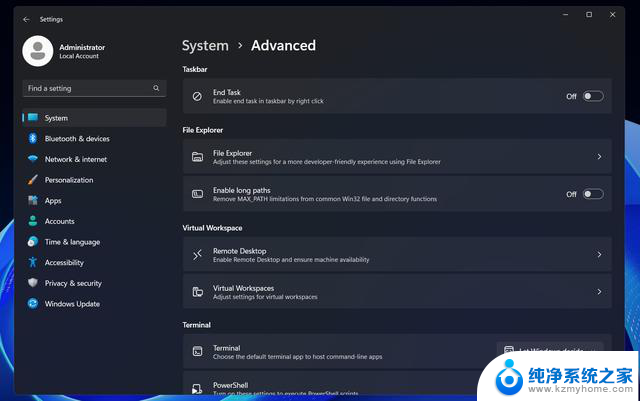Image resolution: width=640 pixels, height=401 pixels.
Task: Toggle the Enable long paths switch
Action: tap(593, 194)
